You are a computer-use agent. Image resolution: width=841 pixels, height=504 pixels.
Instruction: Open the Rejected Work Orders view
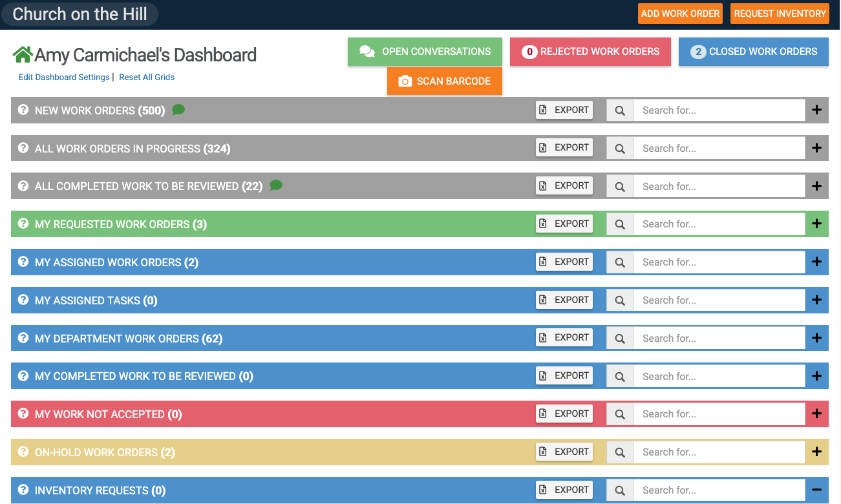(590, 52)
